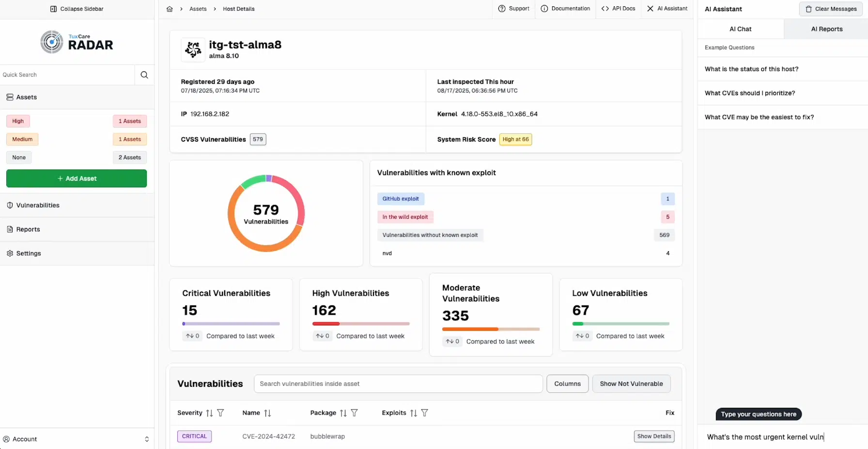Image resolution: width=868 pixels, height=449 pixels.
Task: Click the Quick Search magnifier icon
Action: pyautogui.click(x=144, y=75)
